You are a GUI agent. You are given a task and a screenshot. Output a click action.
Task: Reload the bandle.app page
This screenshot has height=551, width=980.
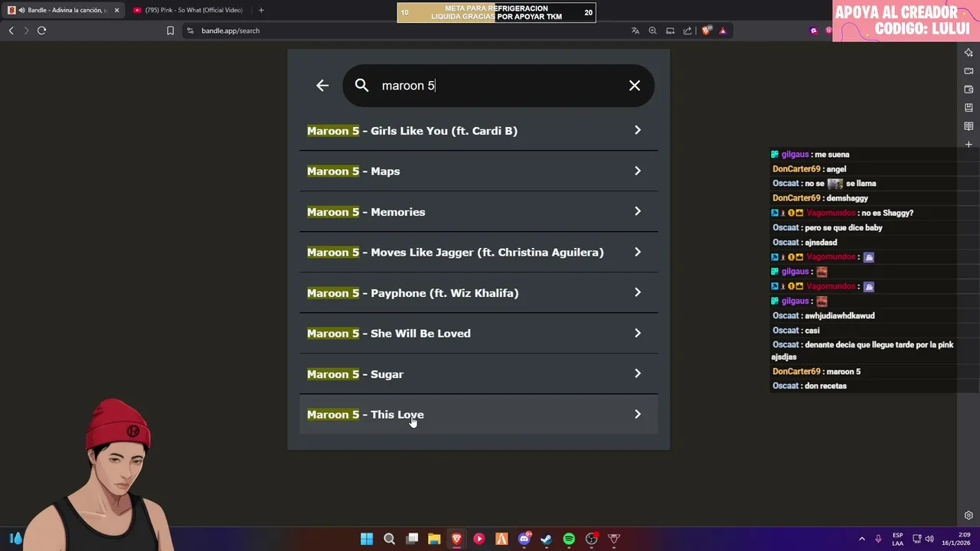tap(41, 31)
